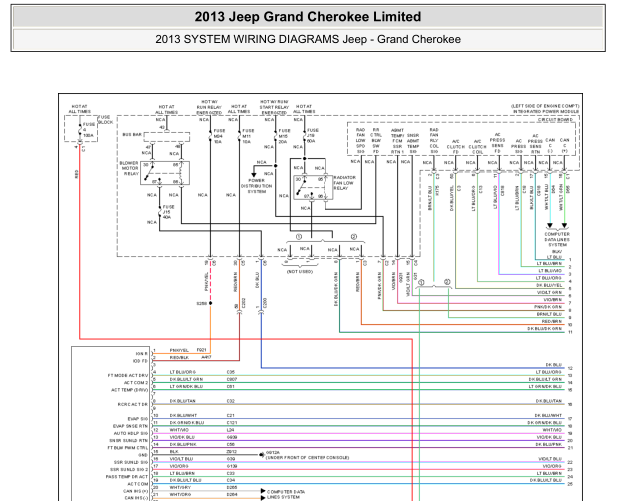
Task: Click the 'BUS BAR' label
Action: (x=133, y=134)
